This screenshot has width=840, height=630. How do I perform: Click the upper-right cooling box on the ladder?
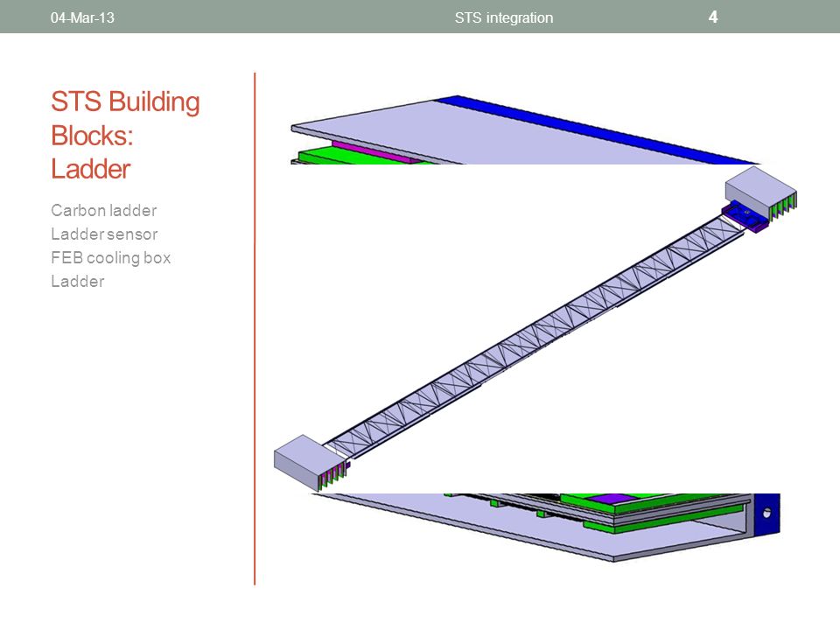click(x=760, y=194)
